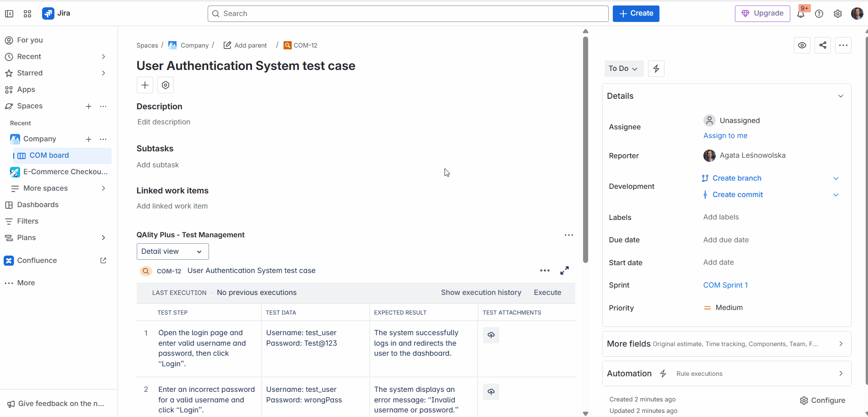Show execution history
The width and height of the screenshot is (868, 417).
point(481,293)
